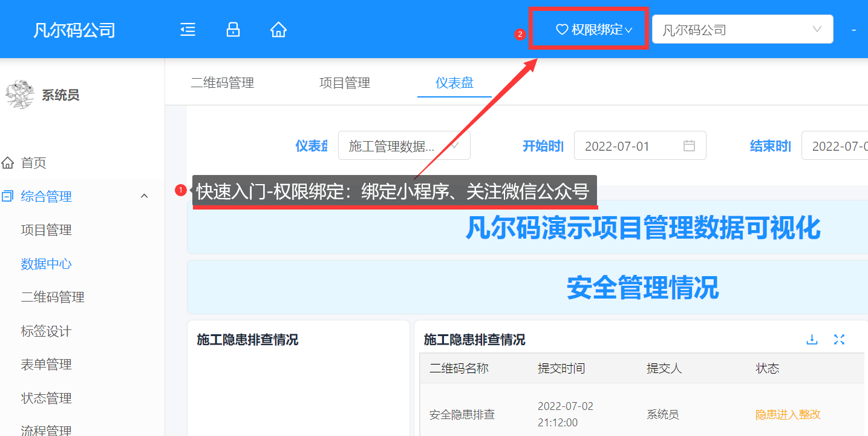Click the calendar icon in start date
The width and height of the screenshot is (868, 436).
point(689,146)
